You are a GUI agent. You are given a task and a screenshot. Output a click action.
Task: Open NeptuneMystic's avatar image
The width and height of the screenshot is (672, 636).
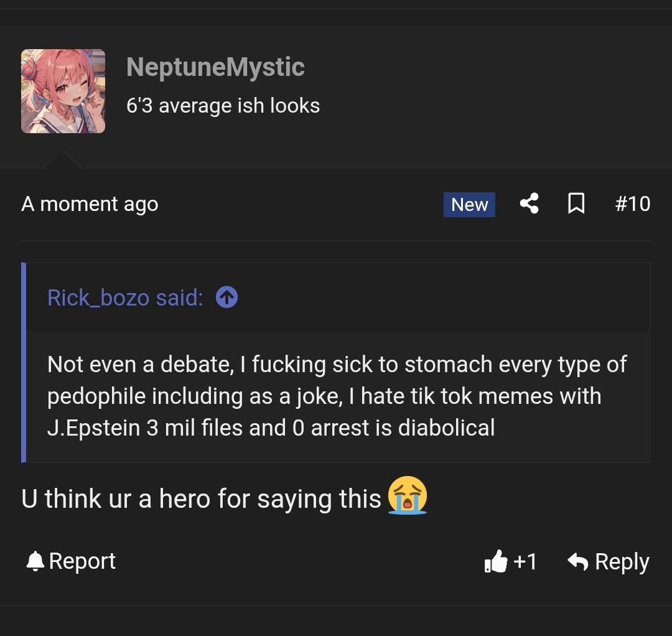point(63,91)
